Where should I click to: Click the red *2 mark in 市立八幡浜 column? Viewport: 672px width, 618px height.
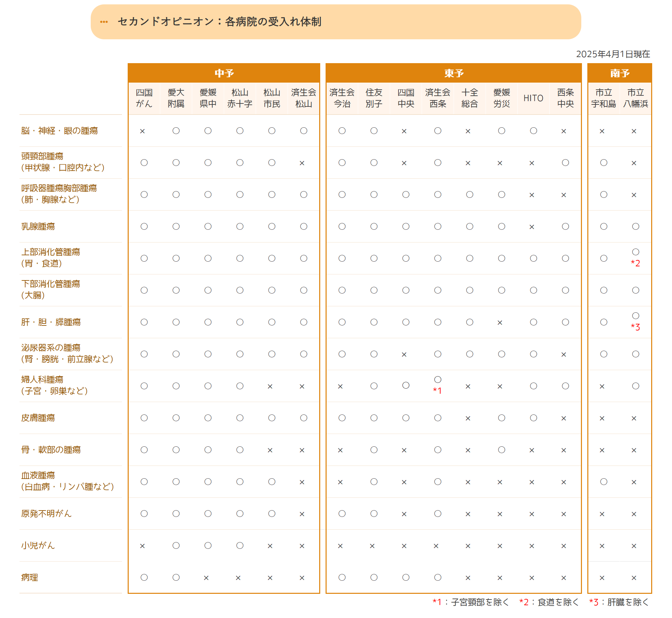[635, 263]
